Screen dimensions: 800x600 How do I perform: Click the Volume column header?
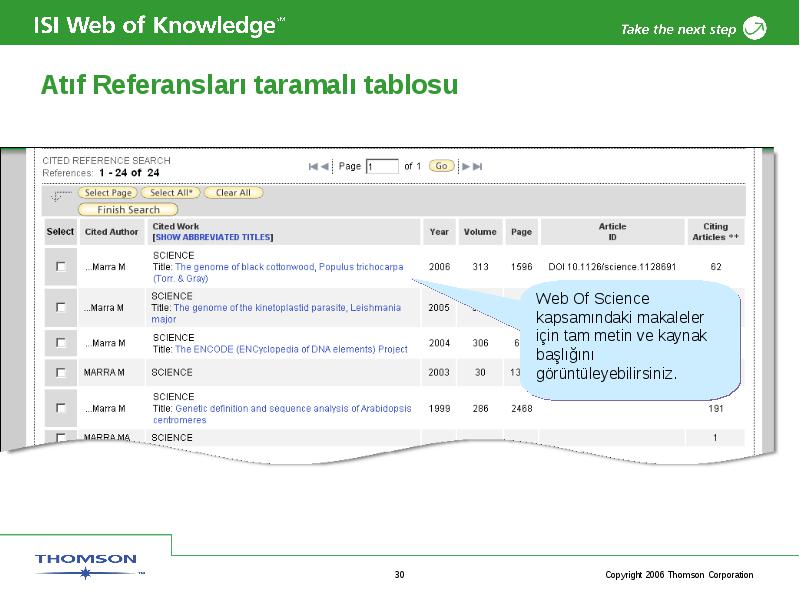click(480, 232)
